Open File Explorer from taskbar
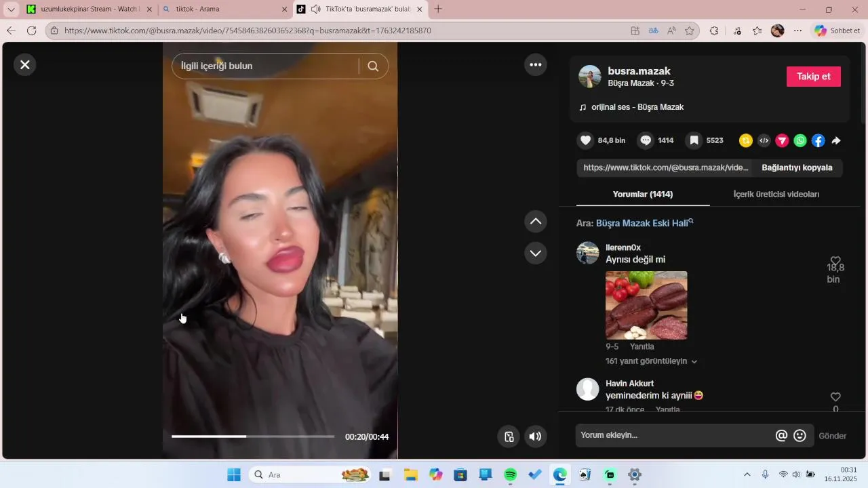The height and width of the screenshot is (488, 868). point(411,474)
